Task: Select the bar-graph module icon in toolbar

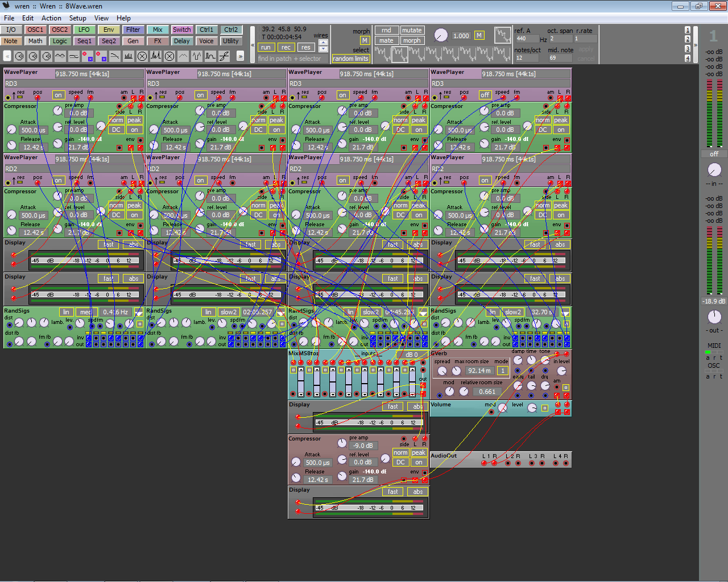Action: coord(129,56)
